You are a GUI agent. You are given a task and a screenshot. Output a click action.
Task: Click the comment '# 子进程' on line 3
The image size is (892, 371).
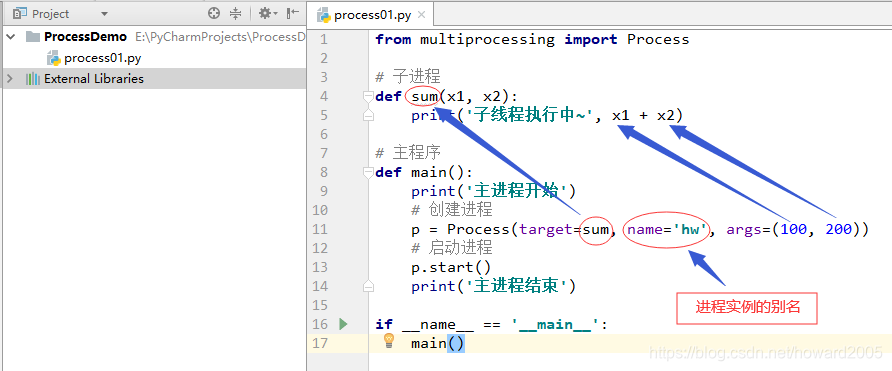[x=408, y=77]
